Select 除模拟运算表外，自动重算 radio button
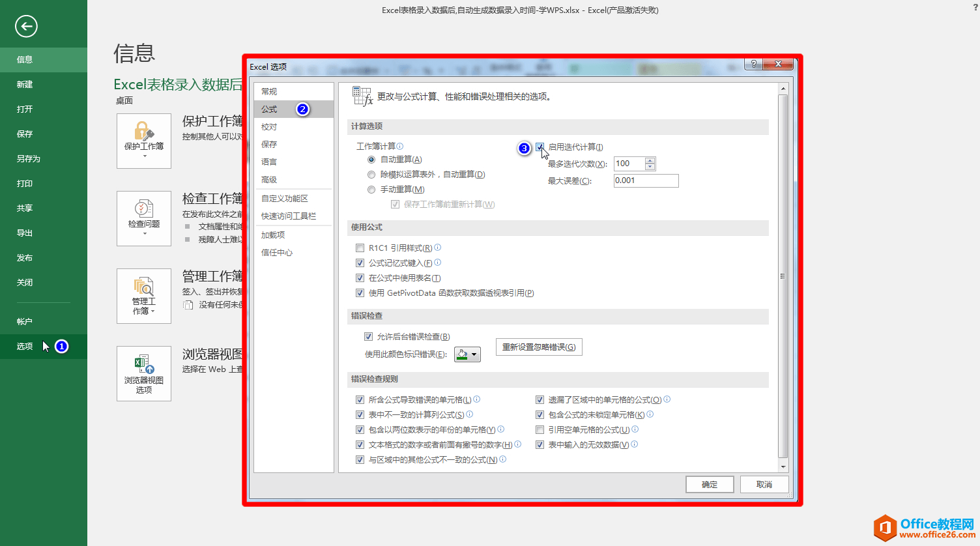This screenshot has width=980, height=546. pos(371,175)
